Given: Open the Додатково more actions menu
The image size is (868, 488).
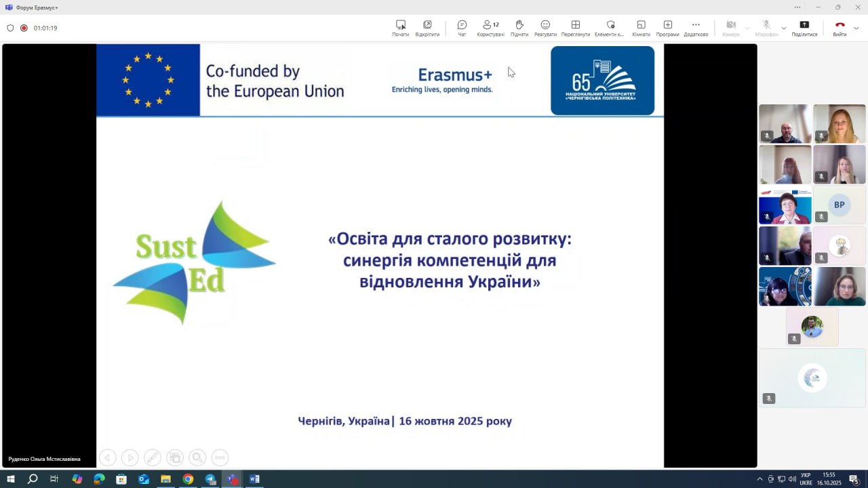Looking at the screenshot, I should click(696, 28).
